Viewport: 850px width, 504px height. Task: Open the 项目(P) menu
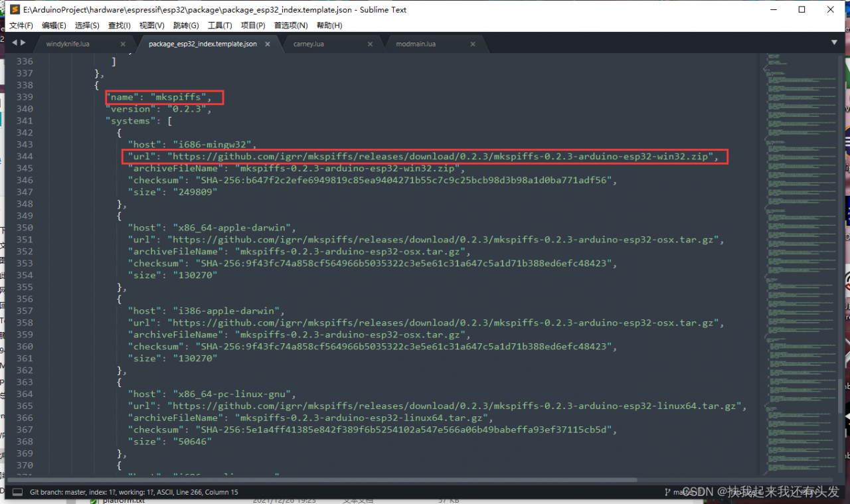(x=253, y=25)
